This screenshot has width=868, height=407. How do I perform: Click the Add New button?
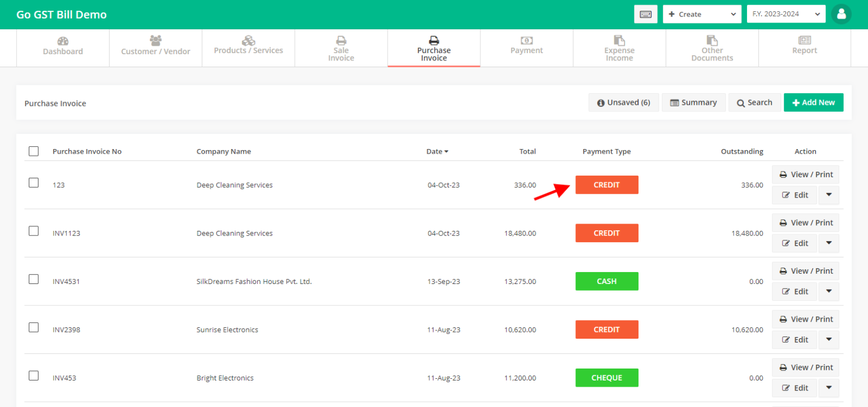[813, 102]
